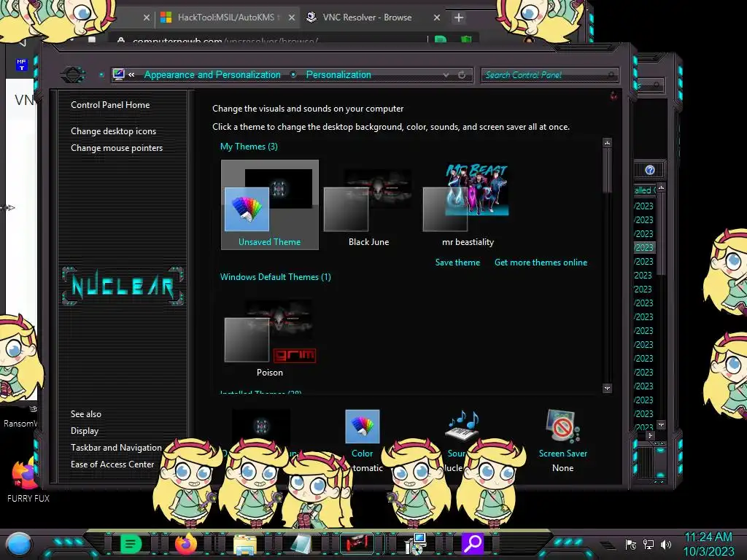Select the Unsaved Theme thumbnail

tap(270, 205)
